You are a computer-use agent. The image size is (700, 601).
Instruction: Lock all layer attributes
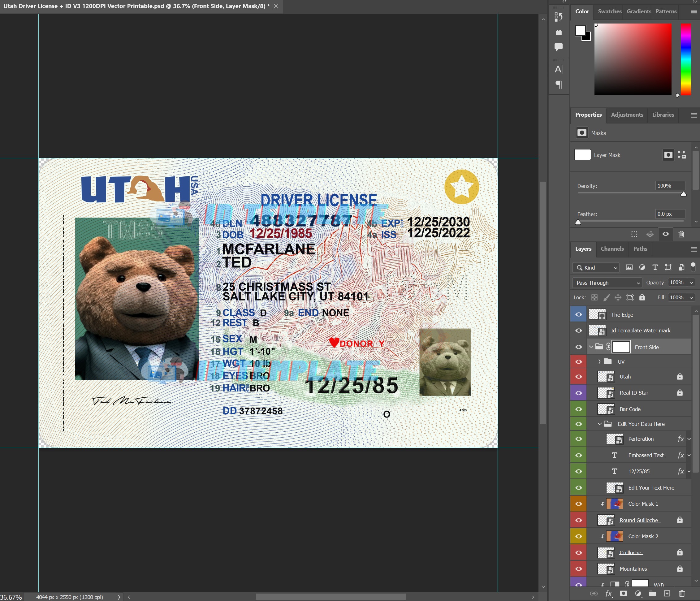click(642, 298)
